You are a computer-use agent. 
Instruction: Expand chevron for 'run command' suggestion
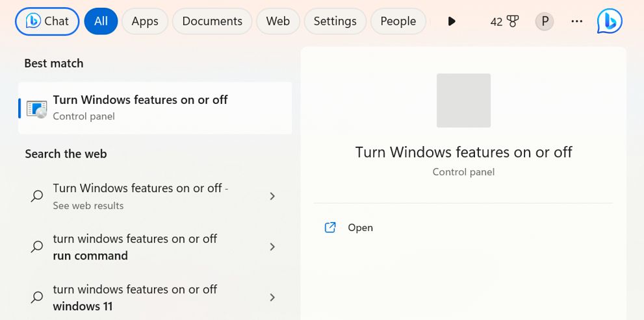(x=272, y=247)
